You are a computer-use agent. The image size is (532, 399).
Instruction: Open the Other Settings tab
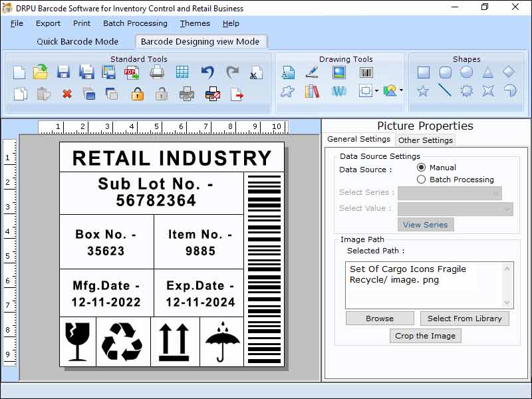[x=426, y=140]
